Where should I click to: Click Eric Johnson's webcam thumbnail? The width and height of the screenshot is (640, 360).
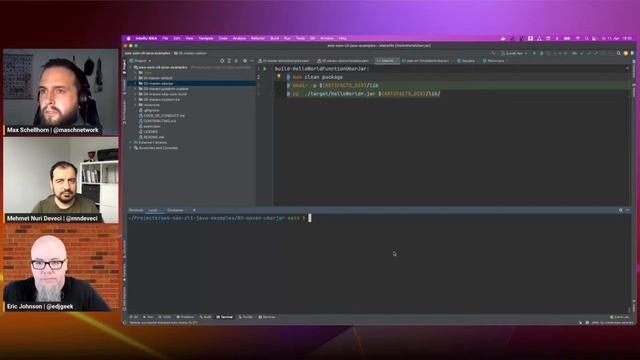60,268
